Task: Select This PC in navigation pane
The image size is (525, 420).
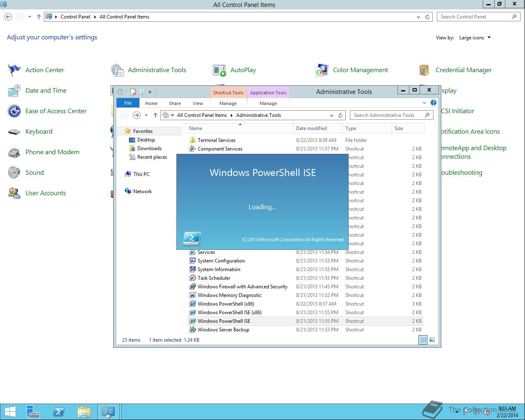Action: tap(141, 174)
